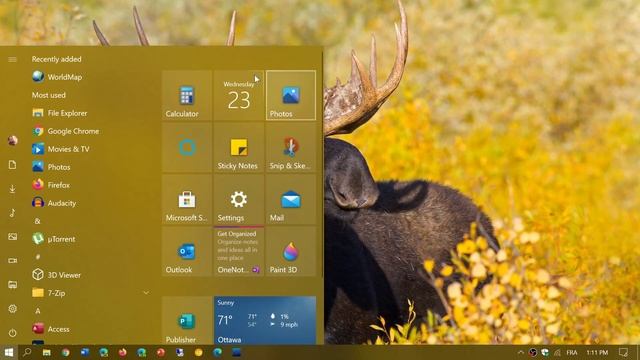Open Firefox from the taskbar
The width and height of the screenshot is (640, 360).
(122, 352)
